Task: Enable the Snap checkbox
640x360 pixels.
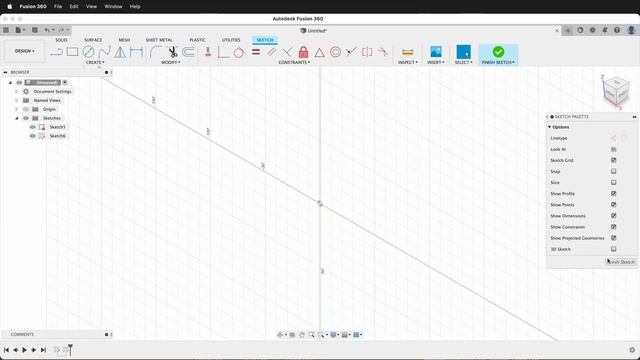Action: (613, 171)
